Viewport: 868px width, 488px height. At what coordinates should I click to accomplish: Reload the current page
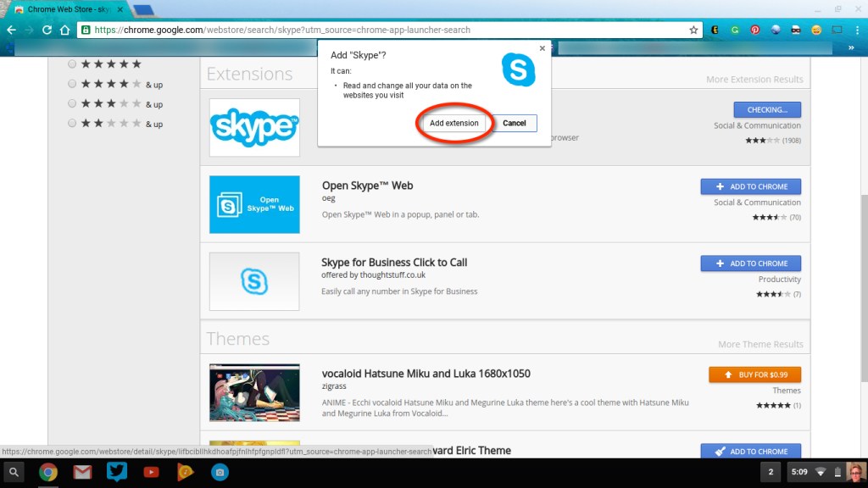click(x=47, y=29)
